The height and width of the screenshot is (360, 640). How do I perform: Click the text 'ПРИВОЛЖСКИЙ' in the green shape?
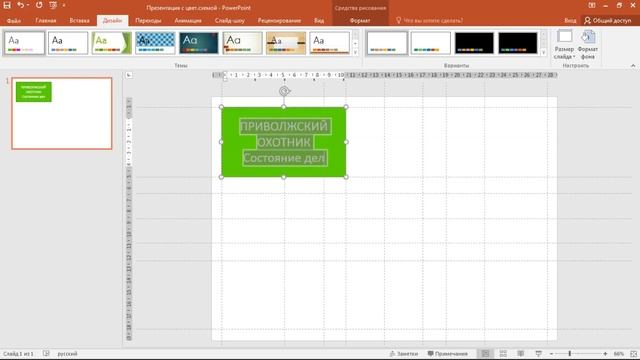pyautogui.click(x=284, y=126)
